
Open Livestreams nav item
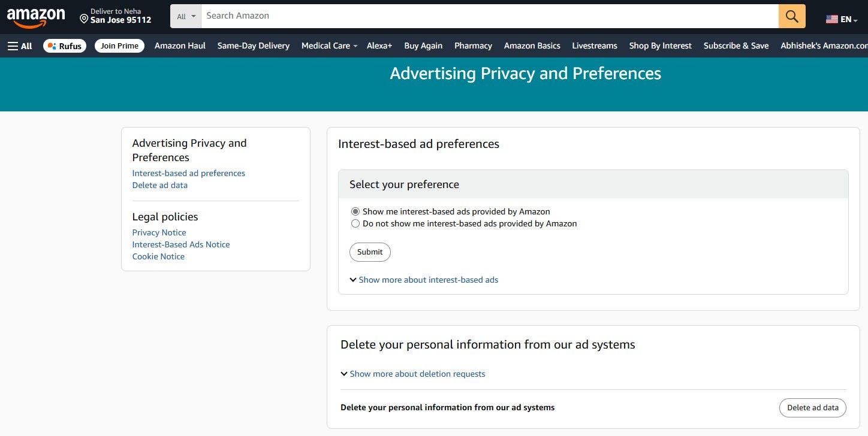595,46
